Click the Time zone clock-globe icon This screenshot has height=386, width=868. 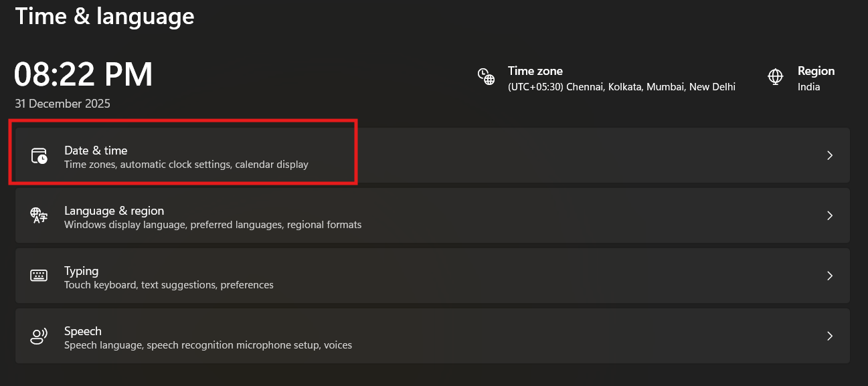[x=486, y=77]
